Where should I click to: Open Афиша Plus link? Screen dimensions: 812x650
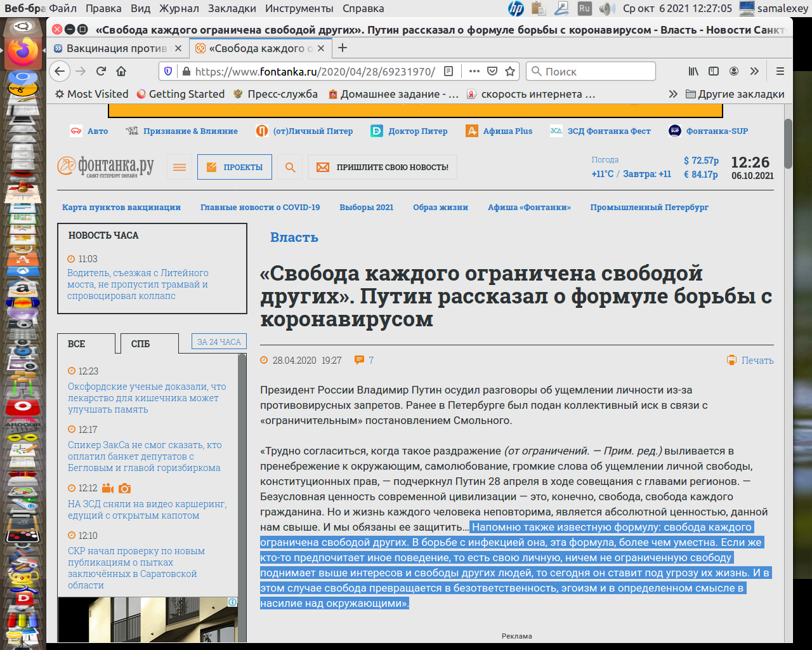click(x=499, y=131)
